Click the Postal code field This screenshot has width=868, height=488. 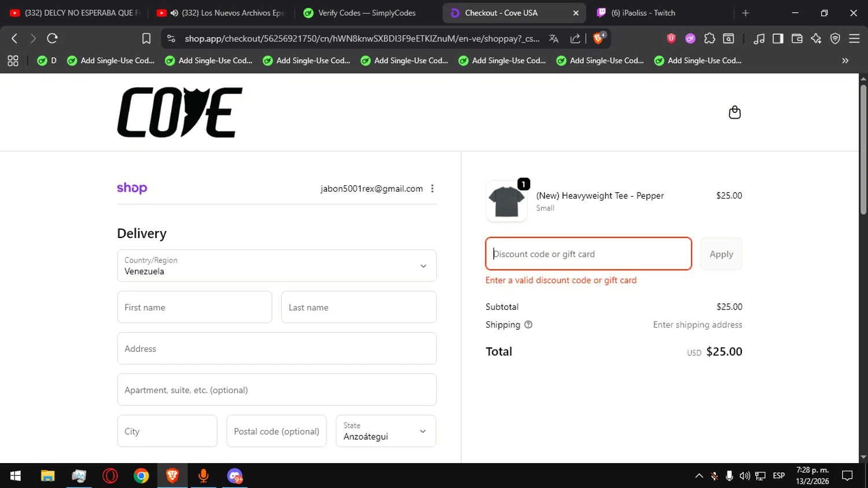tap(277, 431)
